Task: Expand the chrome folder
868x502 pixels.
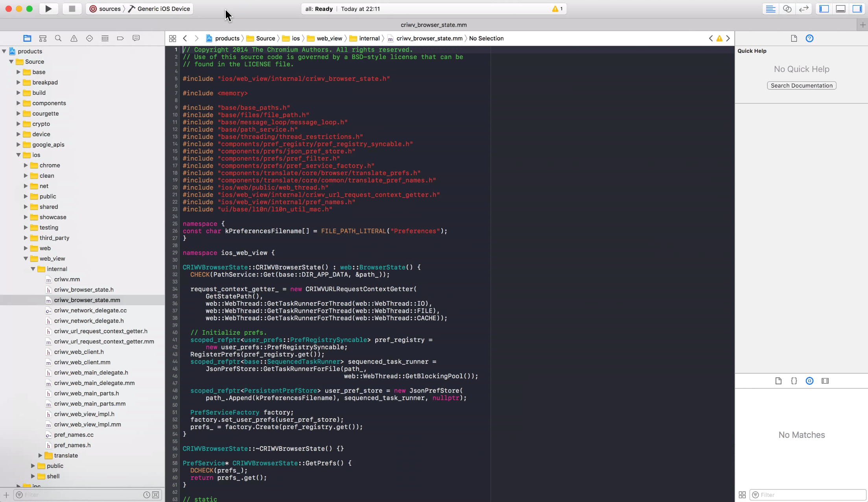Action: 26,165
